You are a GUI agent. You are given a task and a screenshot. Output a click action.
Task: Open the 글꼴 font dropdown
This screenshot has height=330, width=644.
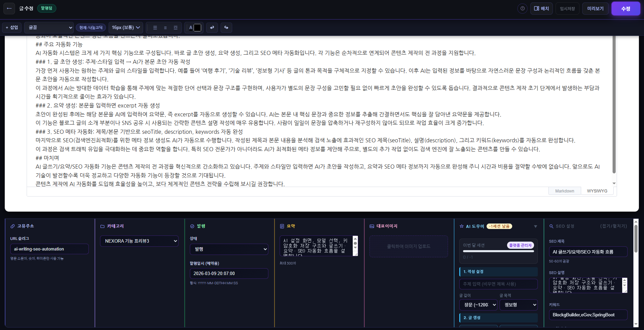pyautogui.click(x=50, y=28)
